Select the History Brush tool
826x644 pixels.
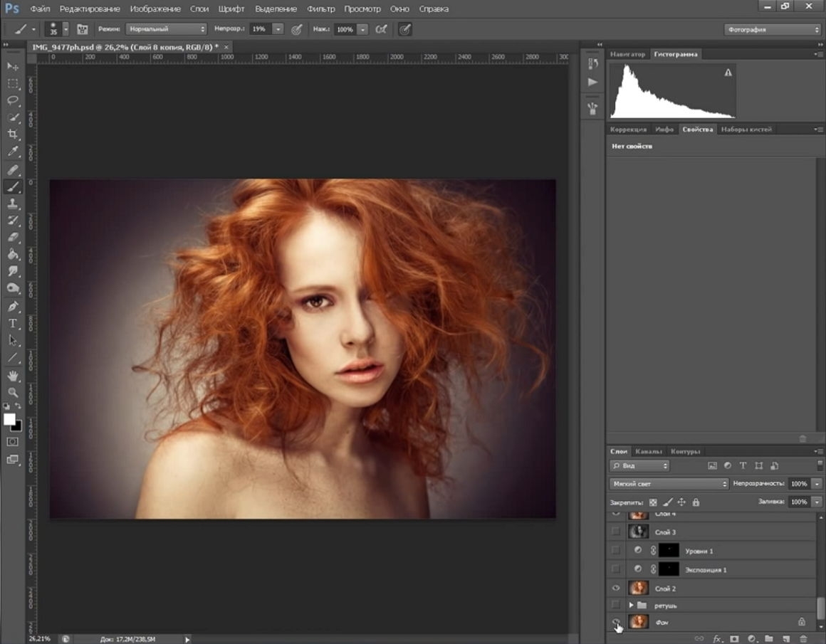click(13, 220)
